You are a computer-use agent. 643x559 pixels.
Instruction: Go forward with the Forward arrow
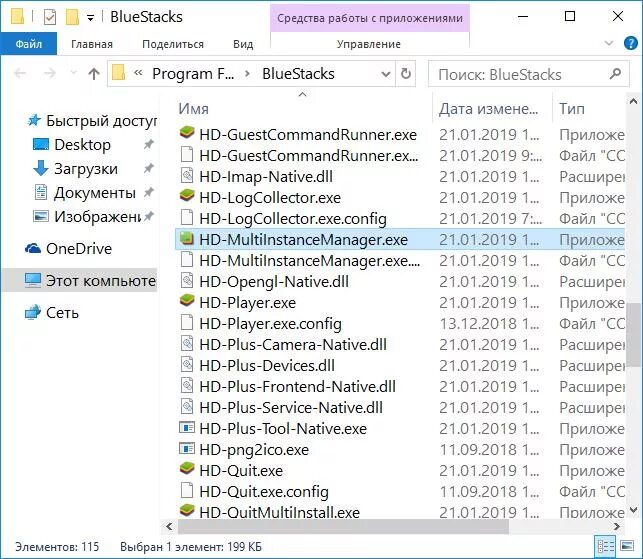(50, 74)
